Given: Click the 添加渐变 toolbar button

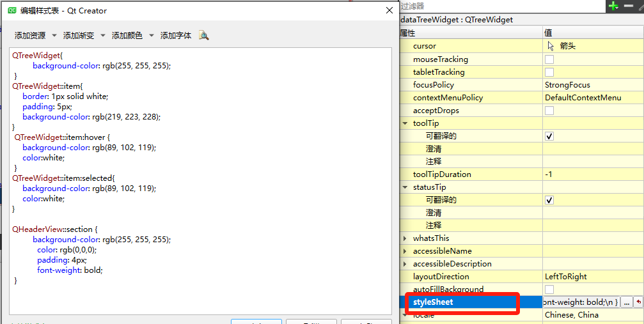Looking at the screenshot, I should click(79, 36).
